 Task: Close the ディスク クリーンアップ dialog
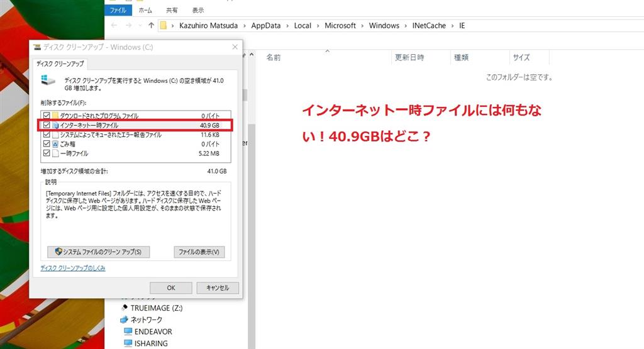(x=235, y=47)
